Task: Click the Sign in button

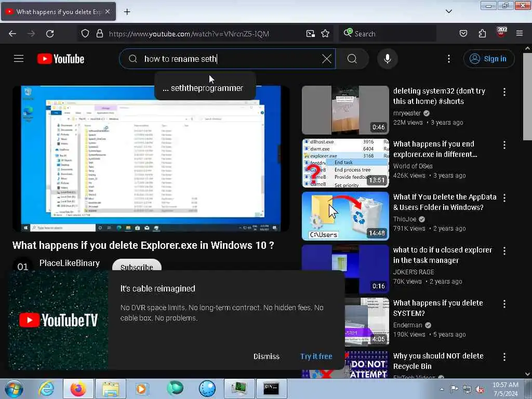Action: pyautogui.click(x=488, y=59)
